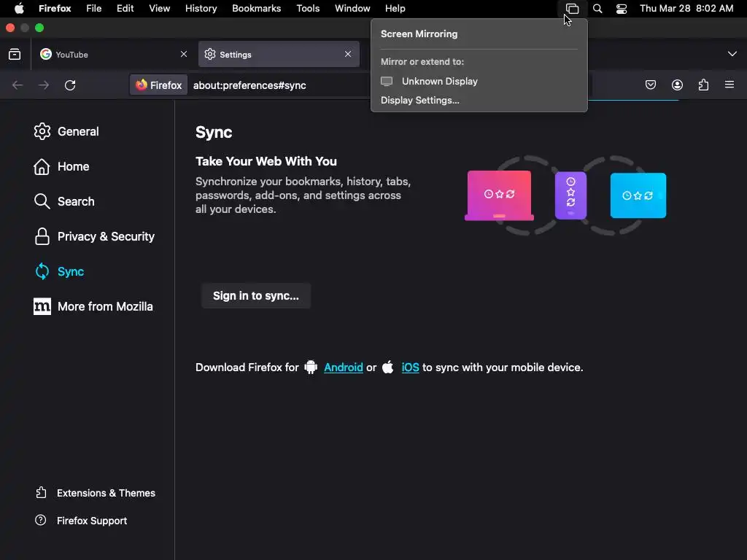
Task: Open the Bookmarks menu
Action: 256,9
